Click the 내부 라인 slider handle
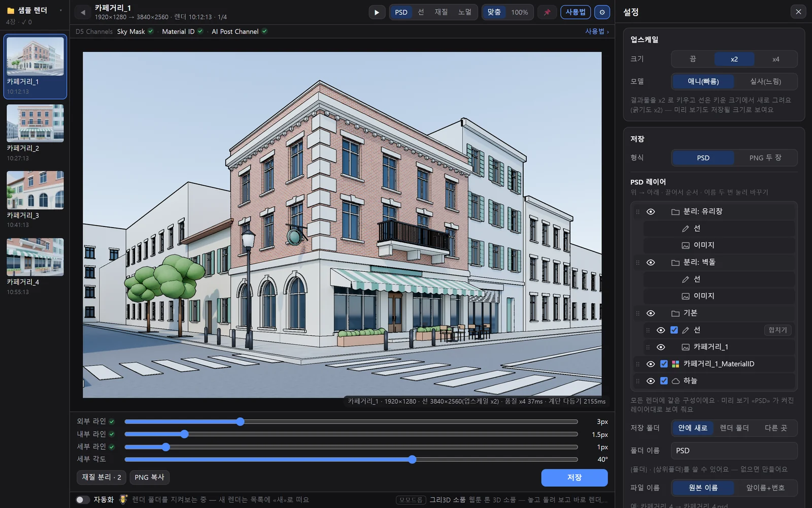The width and height of the screenshot is (812, 508). (x=184, y=434)
